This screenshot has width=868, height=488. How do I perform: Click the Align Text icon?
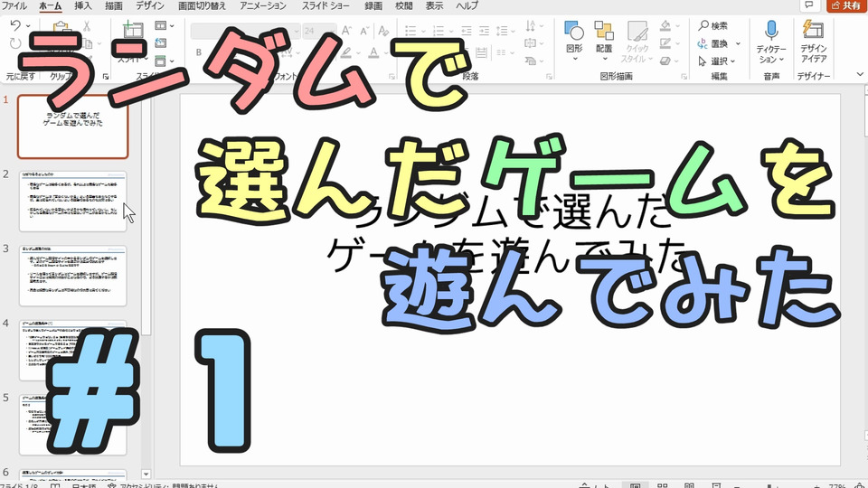click(x=531, y=43)
